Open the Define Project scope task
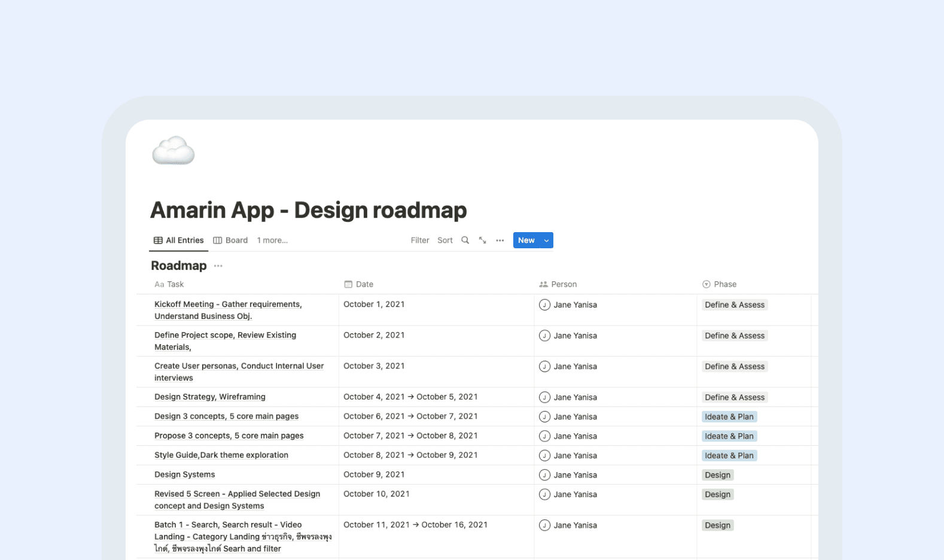 coord(225,341)
